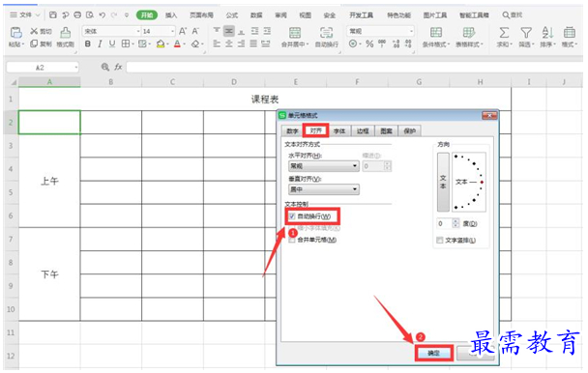Click the confirm button in dialog

pyautogui.click(x=434, y=353)
